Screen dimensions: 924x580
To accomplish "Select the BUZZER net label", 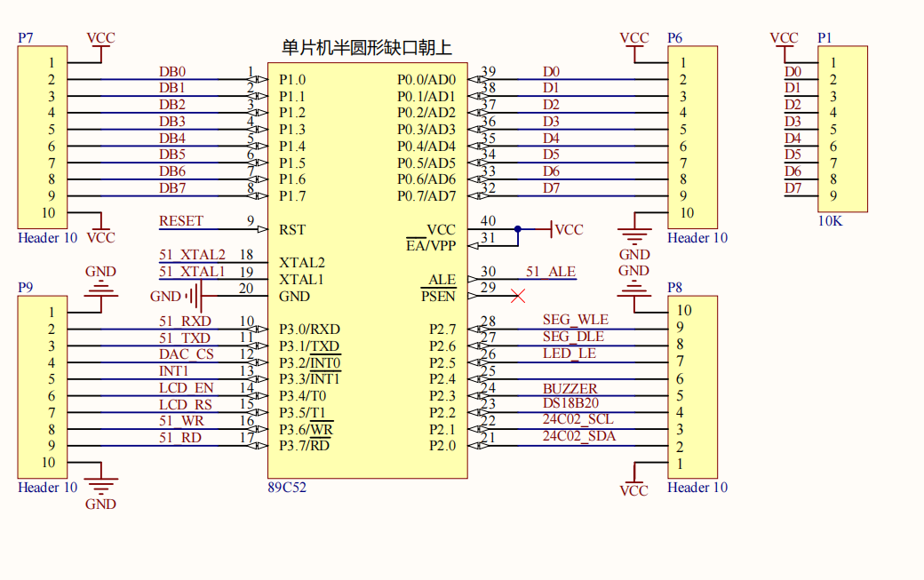I will [x=570, y=389].
